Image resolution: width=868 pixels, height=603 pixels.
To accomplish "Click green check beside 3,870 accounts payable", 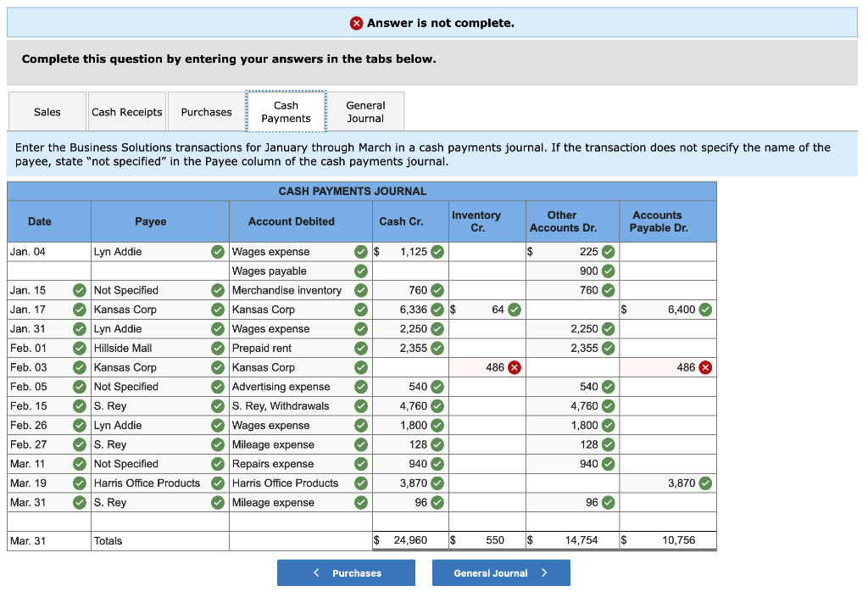I will 705,483.
